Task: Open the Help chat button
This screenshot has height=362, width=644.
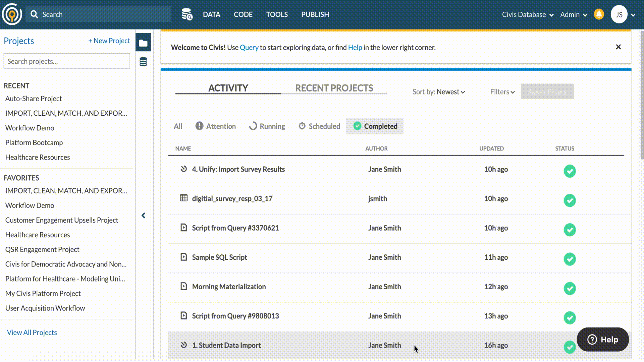Action: [603, 340]
